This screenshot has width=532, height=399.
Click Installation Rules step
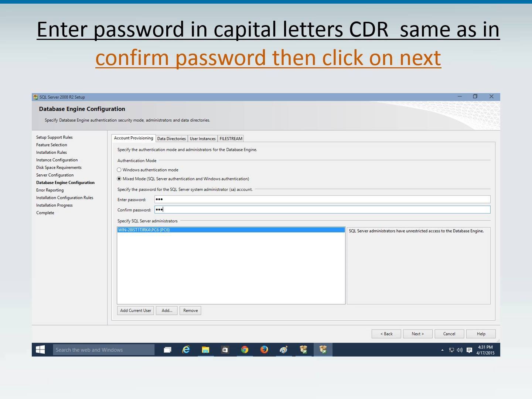(51, 152)
